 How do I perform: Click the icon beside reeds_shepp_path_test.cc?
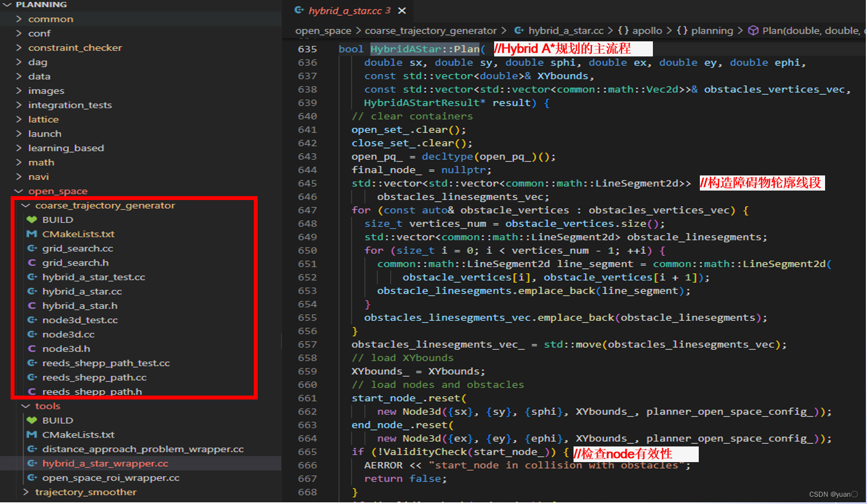pyautogui.click(x=32, y=363)
